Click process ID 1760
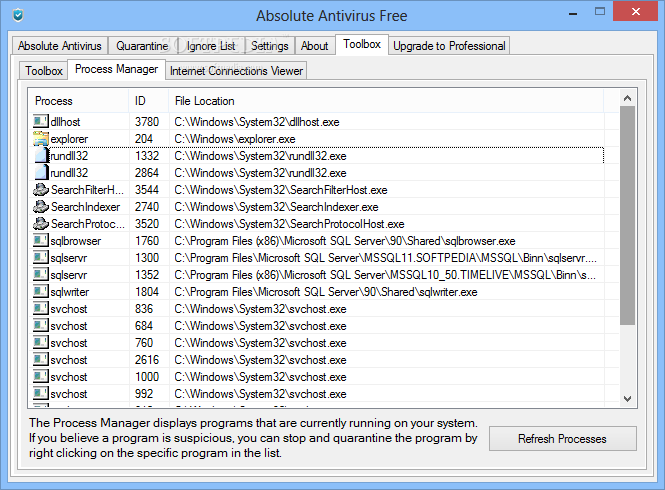Image resolution: width=665 pixels, height=490 pixels. coord(147,241)
